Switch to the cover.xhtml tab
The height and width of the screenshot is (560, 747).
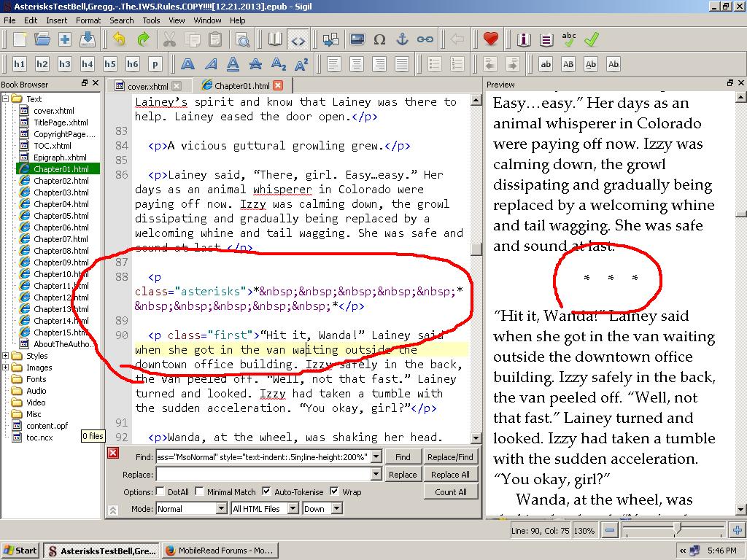point(147,86)
